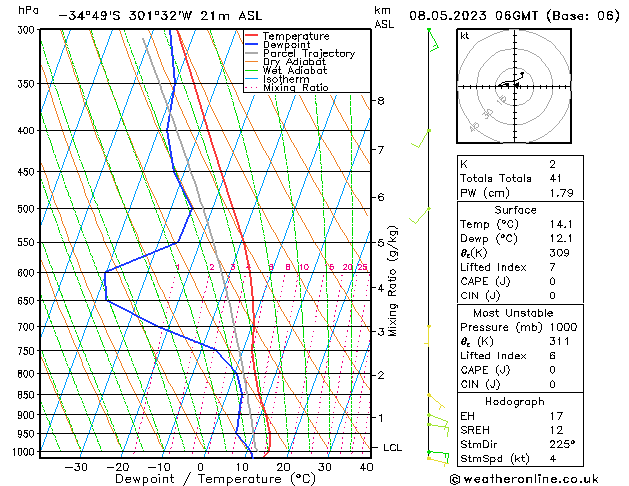Click the gray Parcel Trajectory legend line
The image size is (629, 486).
coord(252,53)
